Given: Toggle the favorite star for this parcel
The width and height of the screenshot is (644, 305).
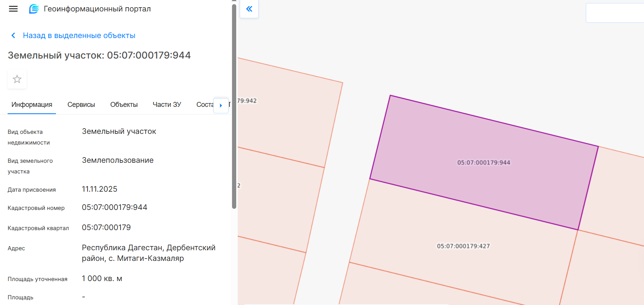Looking at the screenshot, I should pyautogui.click(x=17, y=79).
